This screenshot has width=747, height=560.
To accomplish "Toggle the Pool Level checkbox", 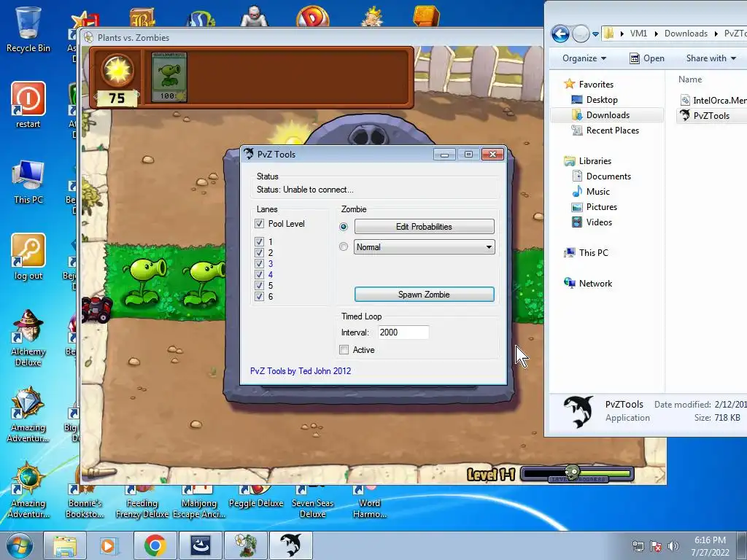I will [x=259, y=223].
